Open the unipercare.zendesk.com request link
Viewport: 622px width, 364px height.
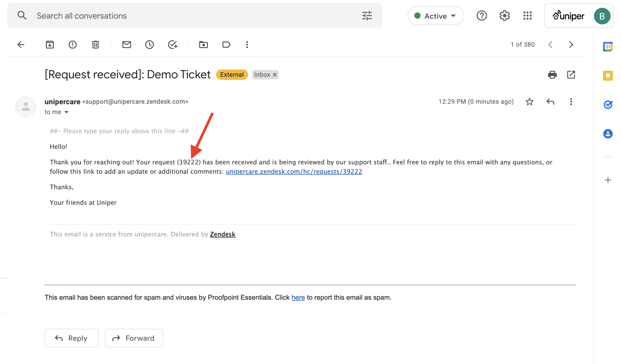pyautogui.click(x=294, y=171)
